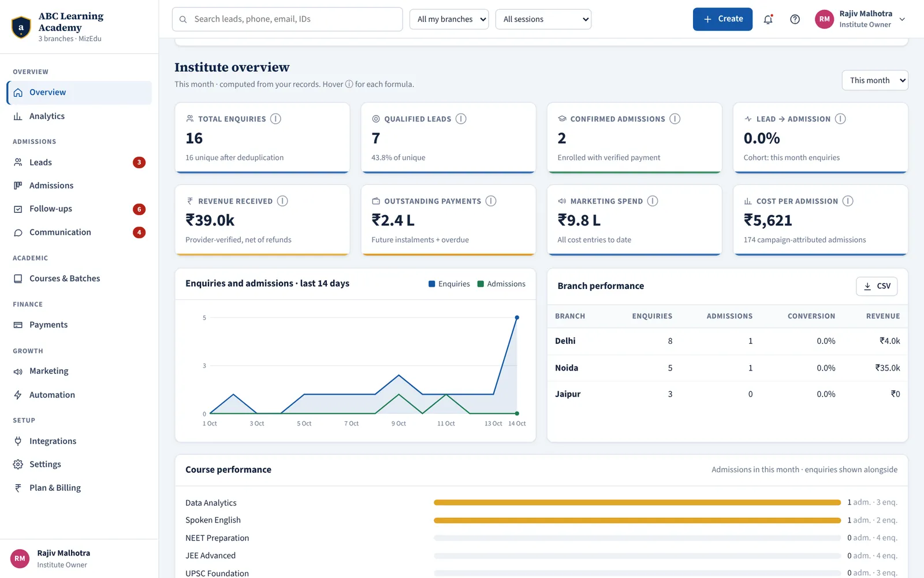Click the Admissions legend swatch
The image size is (924, 578).
pos(480,284)
